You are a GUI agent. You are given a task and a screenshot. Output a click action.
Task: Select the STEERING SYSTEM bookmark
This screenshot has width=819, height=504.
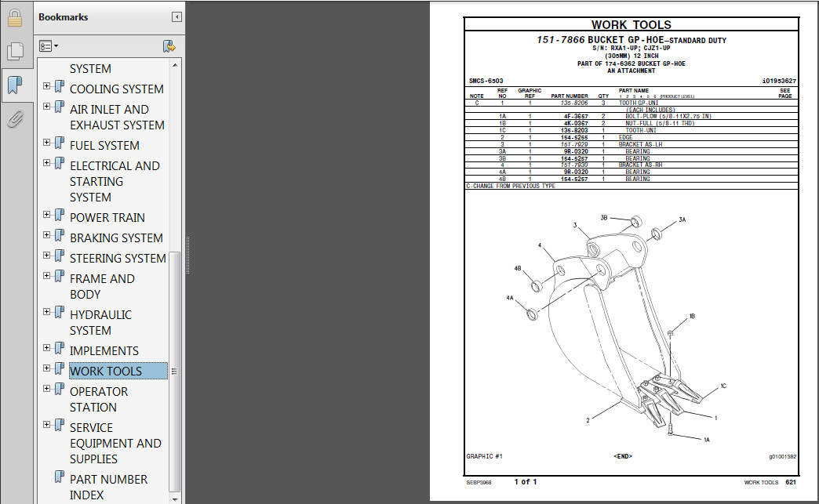click(118, 258)
